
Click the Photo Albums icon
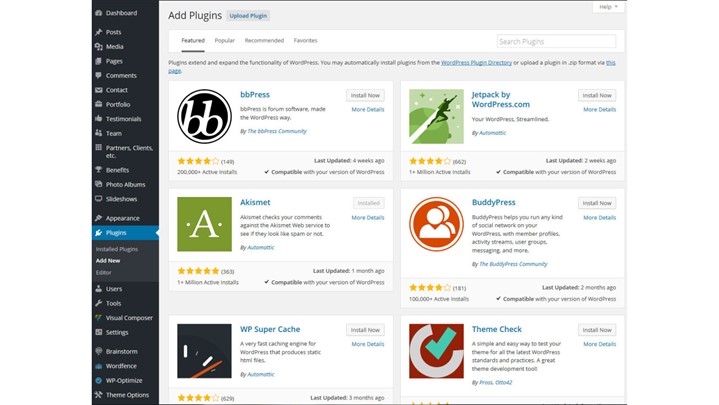[x=99, y=184]
